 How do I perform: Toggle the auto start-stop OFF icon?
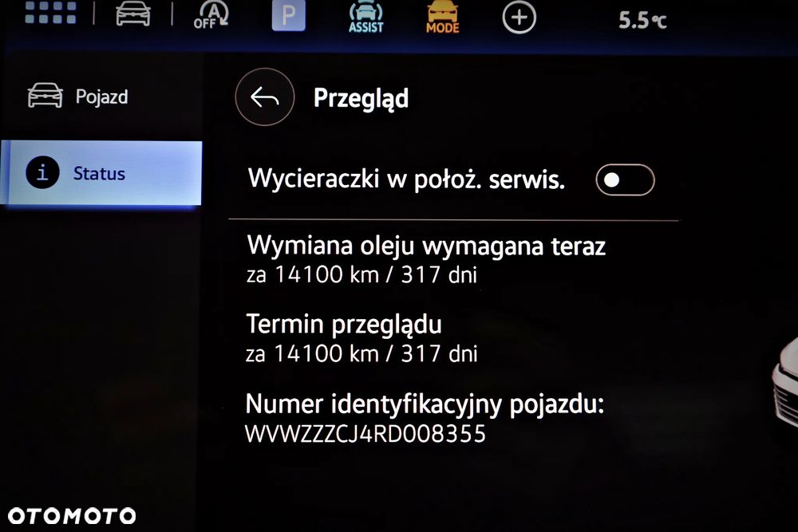[211, 14]
